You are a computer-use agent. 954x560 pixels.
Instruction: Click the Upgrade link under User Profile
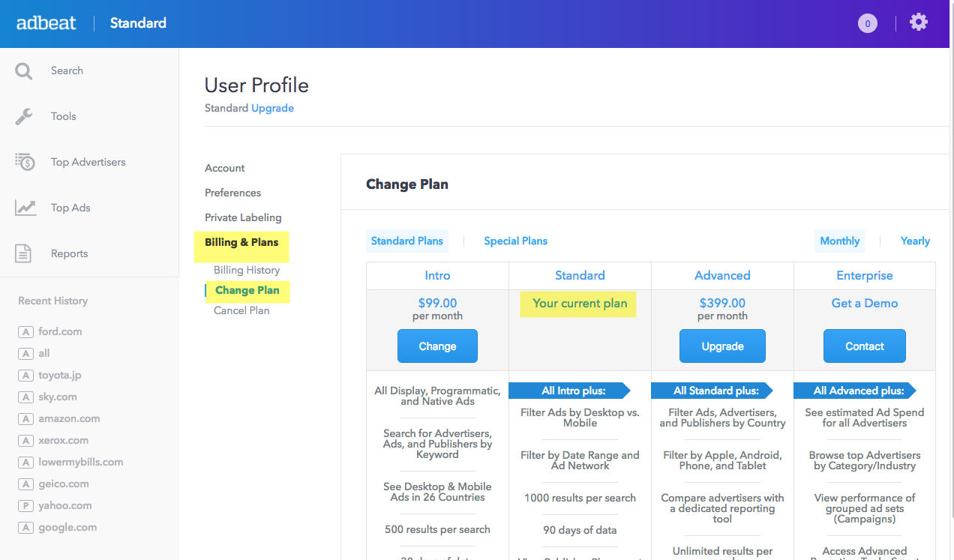[x=272, y=108]
